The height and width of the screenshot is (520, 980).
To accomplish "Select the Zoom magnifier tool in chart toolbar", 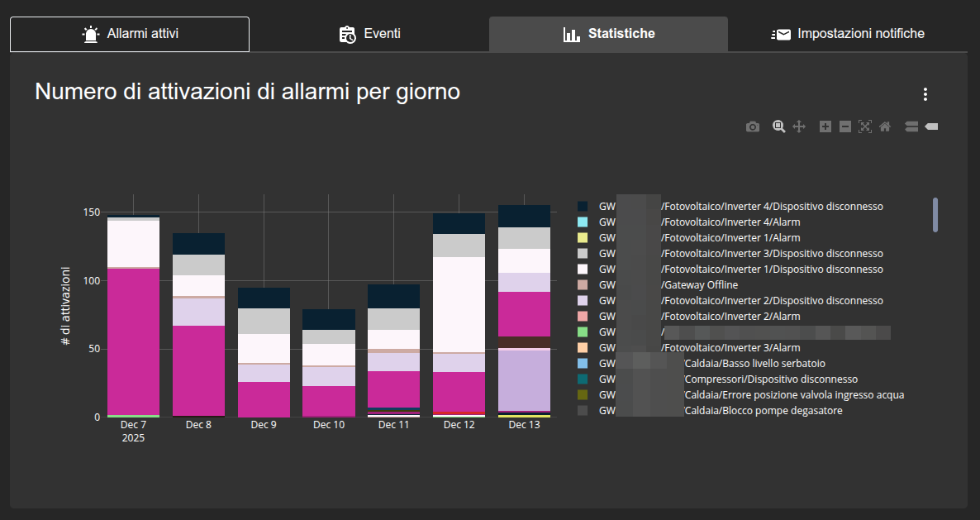I will coord(778,126).
